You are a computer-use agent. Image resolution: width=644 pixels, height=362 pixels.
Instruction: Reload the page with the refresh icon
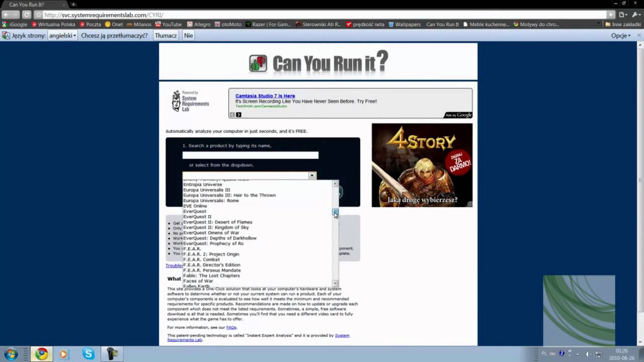[x=27, y=15]
